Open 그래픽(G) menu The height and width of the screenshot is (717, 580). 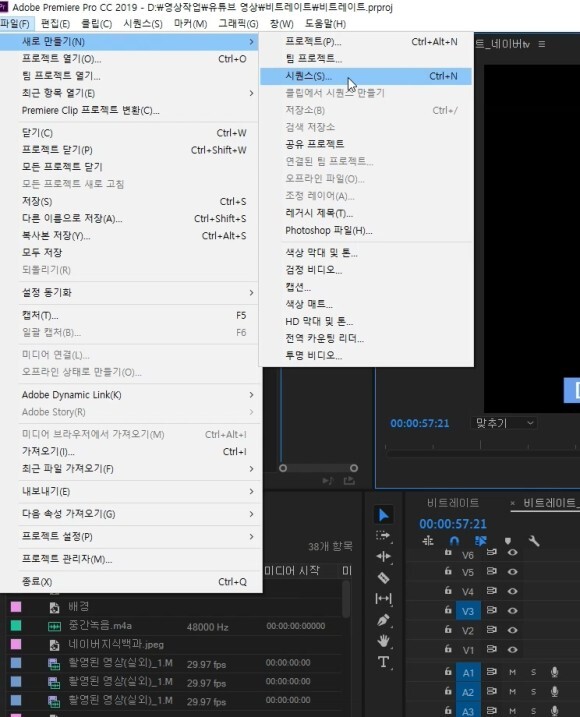(238, 24)
